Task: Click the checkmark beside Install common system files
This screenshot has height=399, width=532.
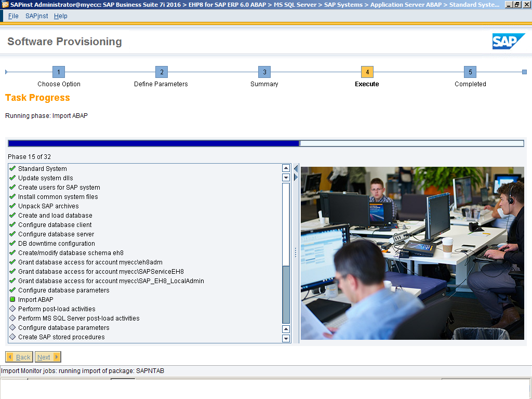Action: [12, 196]
